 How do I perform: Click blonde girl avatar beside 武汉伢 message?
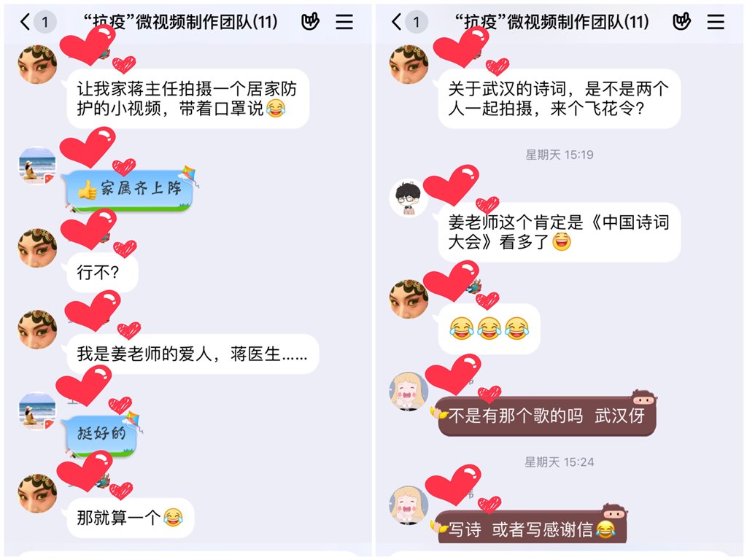(409, 392)
